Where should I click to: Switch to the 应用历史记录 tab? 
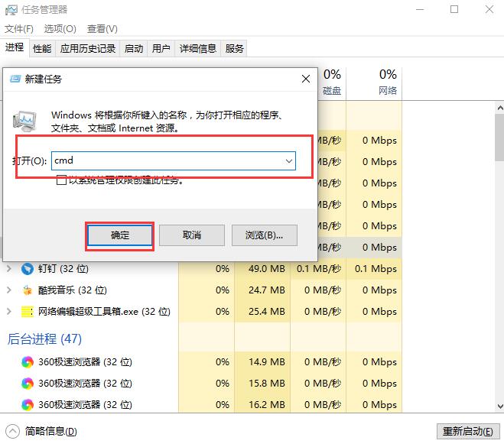tap(87, 48)
